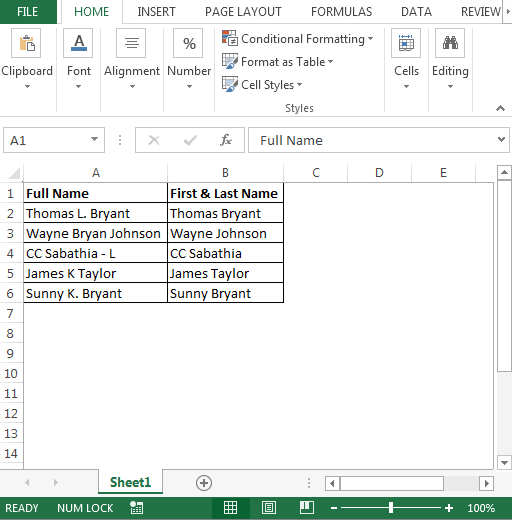
Task: Open the Cells group icon
Action: click(x=406, y=43)
